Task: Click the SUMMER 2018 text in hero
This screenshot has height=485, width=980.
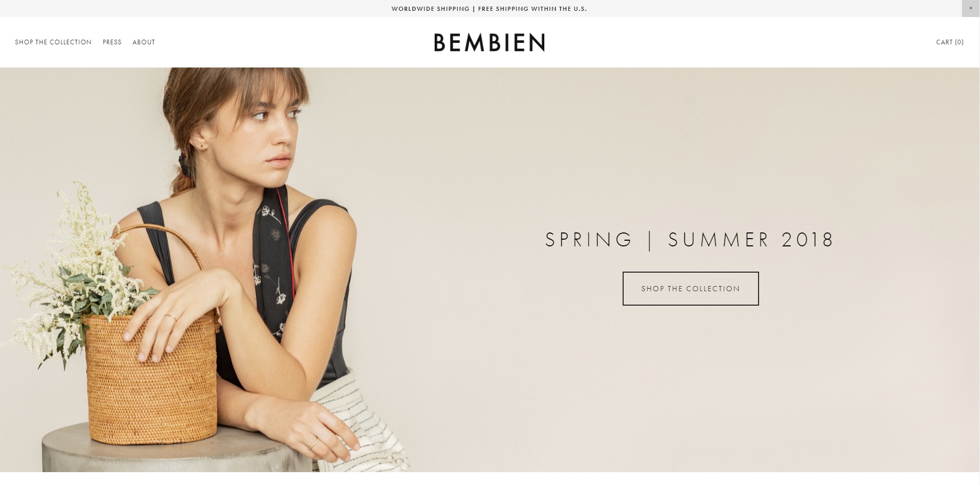Action: 751,240
